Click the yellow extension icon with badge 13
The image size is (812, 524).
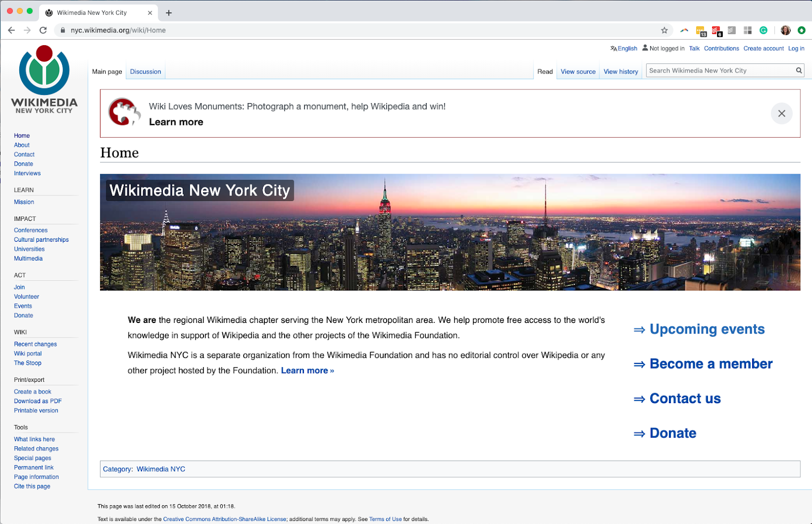click(701, 31)
